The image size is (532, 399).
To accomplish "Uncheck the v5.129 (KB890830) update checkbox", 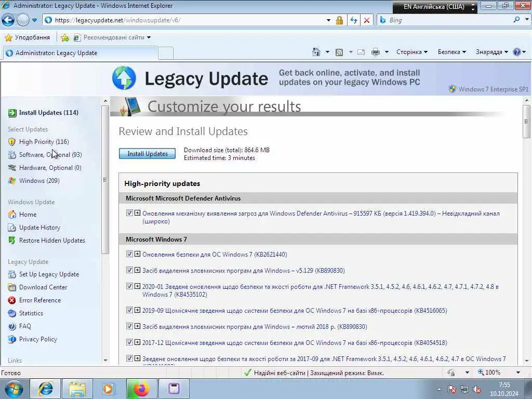I will (x=129, y=270).
